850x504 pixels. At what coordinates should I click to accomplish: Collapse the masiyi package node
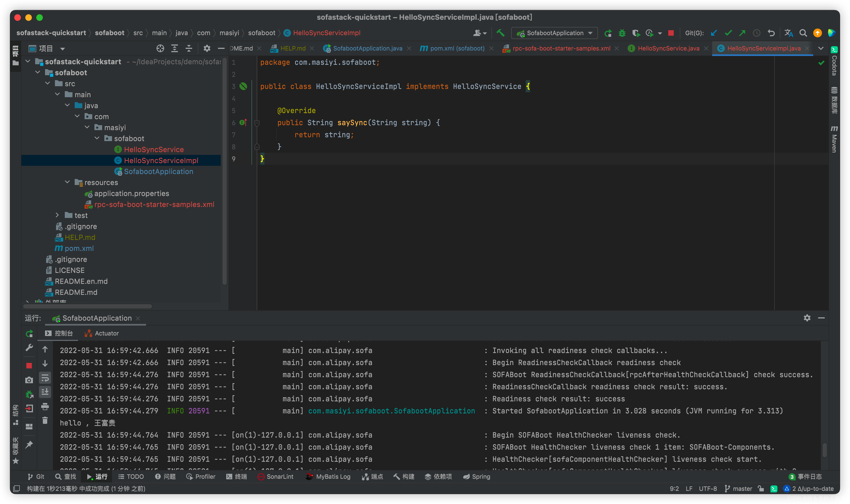point(87,127)
